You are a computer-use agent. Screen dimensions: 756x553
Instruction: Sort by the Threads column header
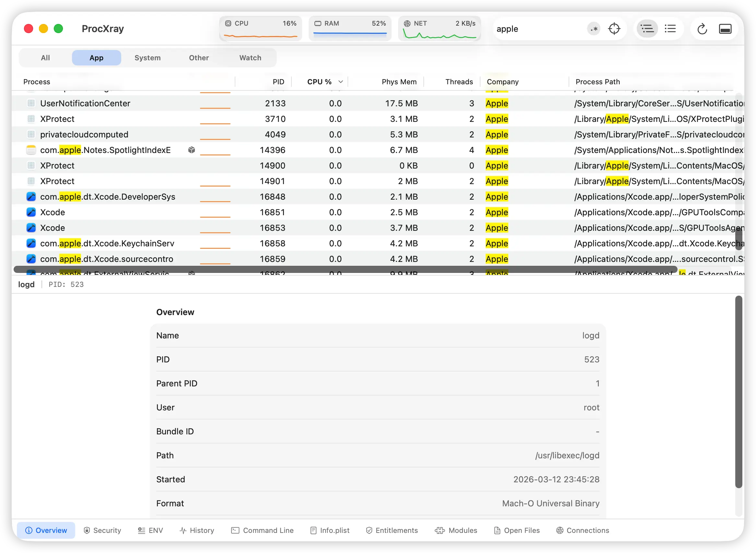459,81
